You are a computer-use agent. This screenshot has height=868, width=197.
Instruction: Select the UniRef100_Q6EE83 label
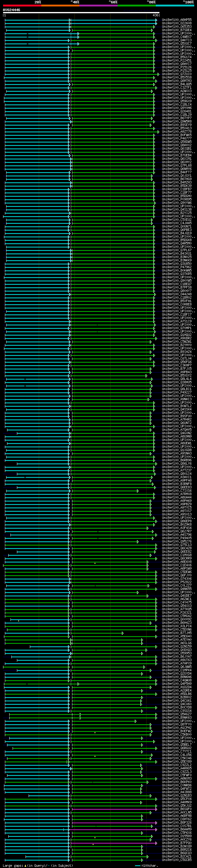click(177, 487)
